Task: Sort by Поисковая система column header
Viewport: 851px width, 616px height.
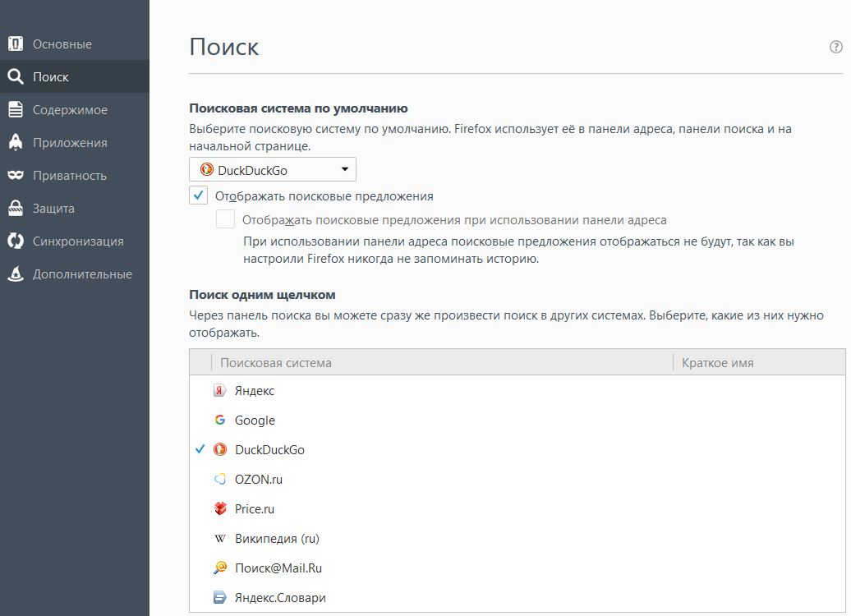Action: [x=441, y=362]
